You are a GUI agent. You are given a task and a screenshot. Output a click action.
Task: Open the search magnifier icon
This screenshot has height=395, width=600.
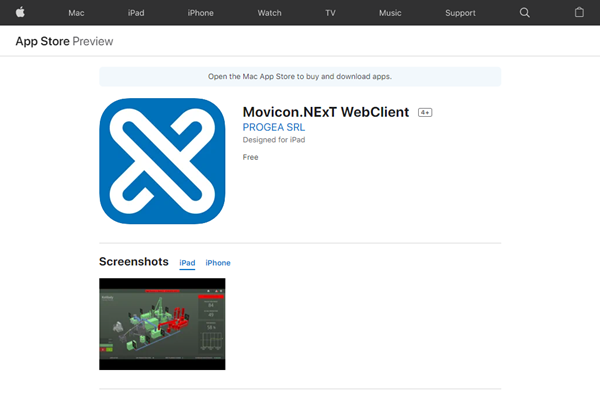(525, 13)
